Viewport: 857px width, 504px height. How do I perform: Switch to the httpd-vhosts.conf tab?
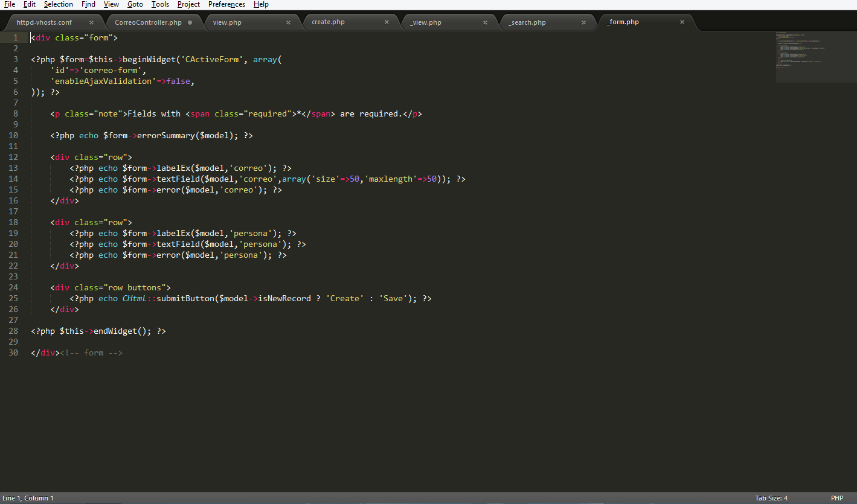point(44,22)
